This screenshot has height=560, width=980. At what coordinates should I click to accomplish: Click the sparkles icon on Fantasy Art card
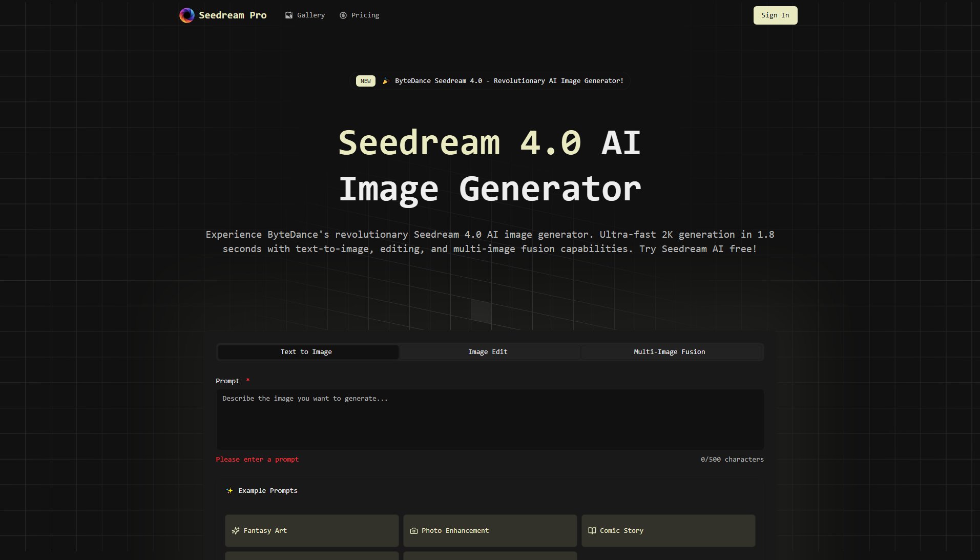pos(236,531)
